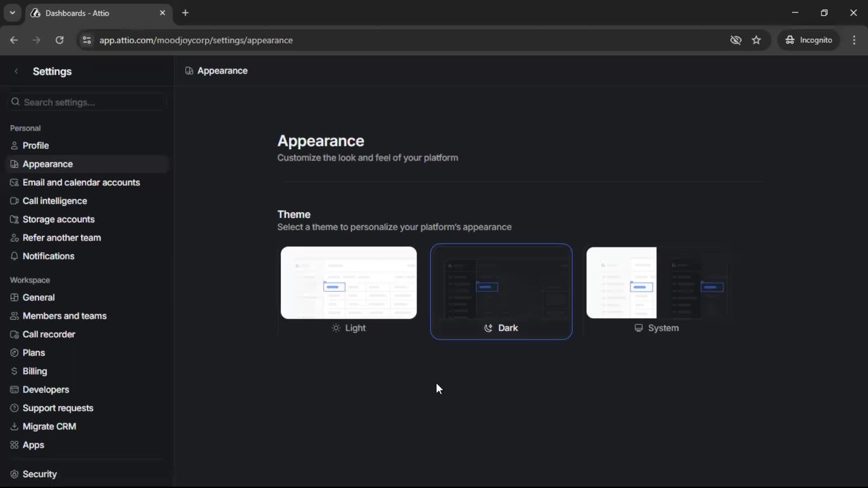
Task: Collapse Settings via the back chevron
Action: tap(16, 71)
